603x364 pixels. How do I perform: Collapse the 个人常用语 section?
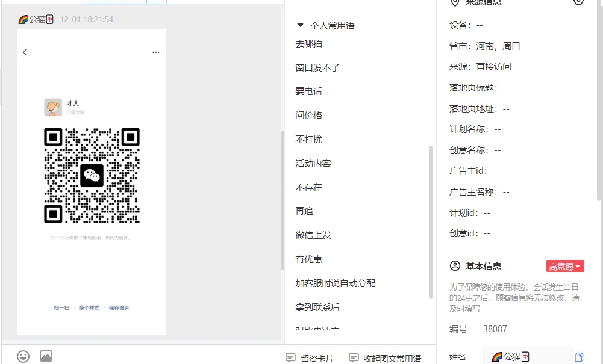(x=300, y=25)
